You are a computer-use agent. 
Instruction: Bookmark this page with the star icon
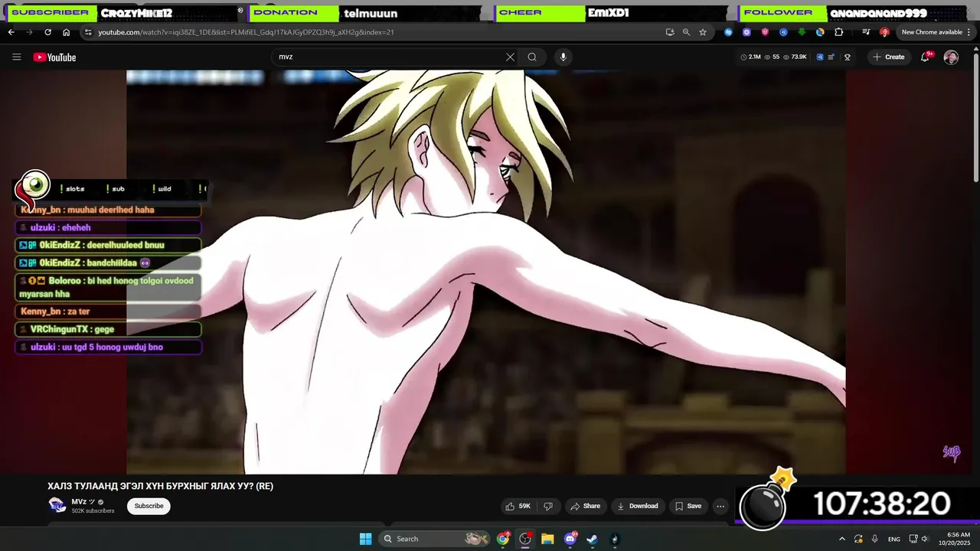pos(703,32)
